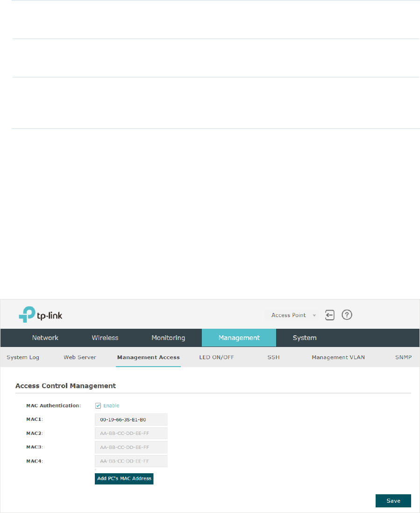Go to System Log subtab
The width and height of the screenshot is (420, 513).
point(23,357)
